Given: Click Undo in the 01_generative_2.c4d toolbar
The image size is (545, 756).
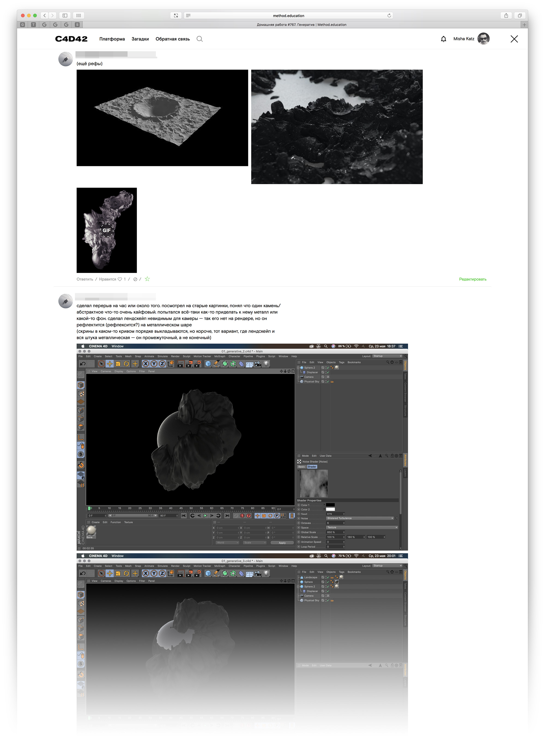Looking at the screenshot, I should (83, 364).
